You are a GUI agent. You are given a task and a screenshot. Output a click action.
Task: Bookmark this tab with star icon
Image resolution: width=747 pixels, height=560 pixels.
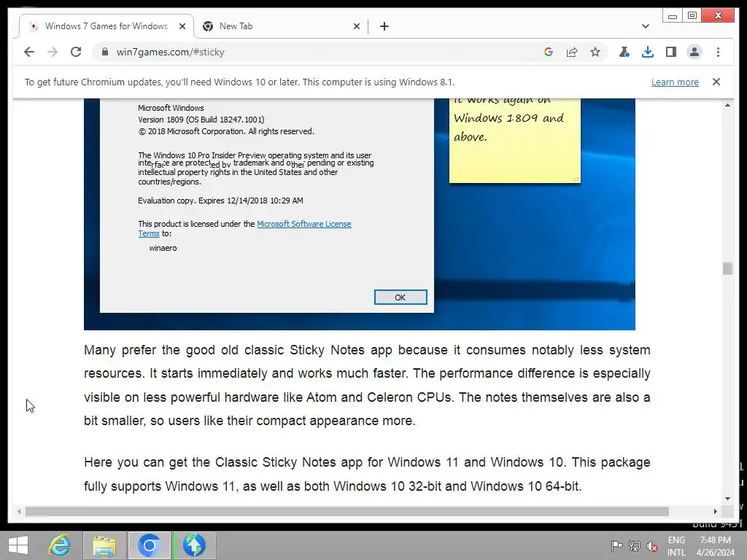595,52
